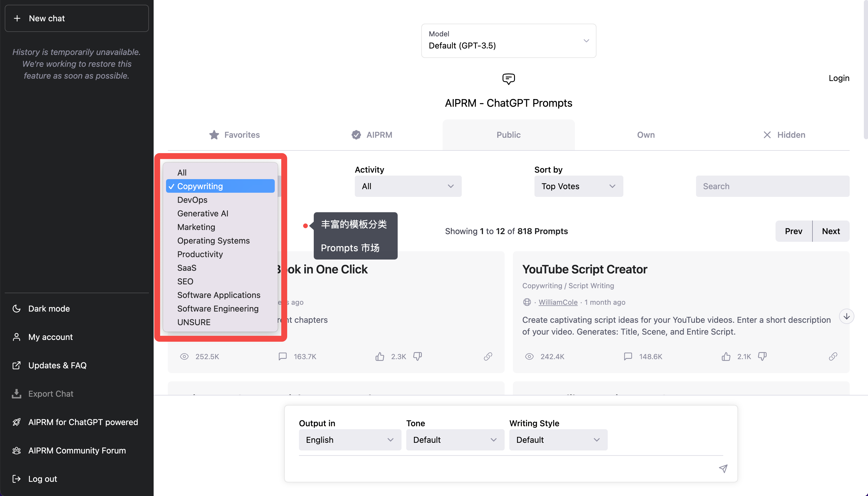Screen dimensions: 868x496
Task: Click the Login link
Action: pos(839,78)
